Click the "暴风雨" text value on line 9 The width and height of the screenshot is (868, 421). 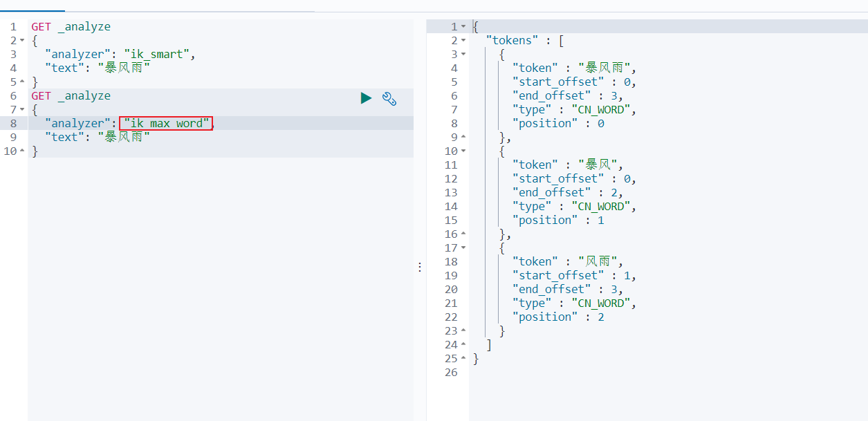[124, 138]
